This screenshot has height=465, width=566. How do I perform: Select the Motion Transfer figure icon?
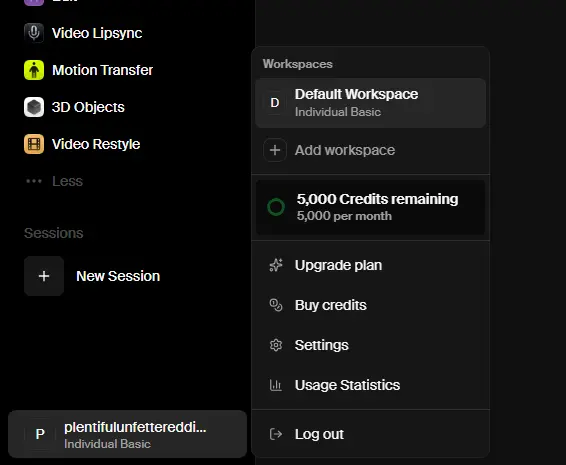coord(34,70)
